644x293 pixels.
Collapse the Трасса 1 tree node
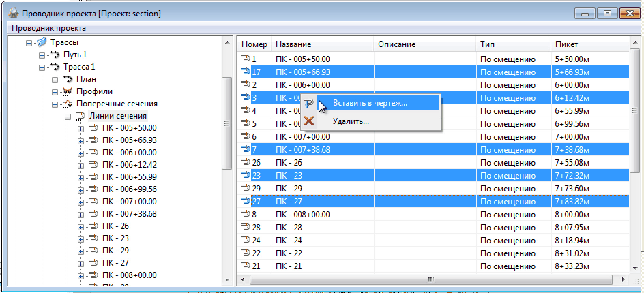[42, 67]
